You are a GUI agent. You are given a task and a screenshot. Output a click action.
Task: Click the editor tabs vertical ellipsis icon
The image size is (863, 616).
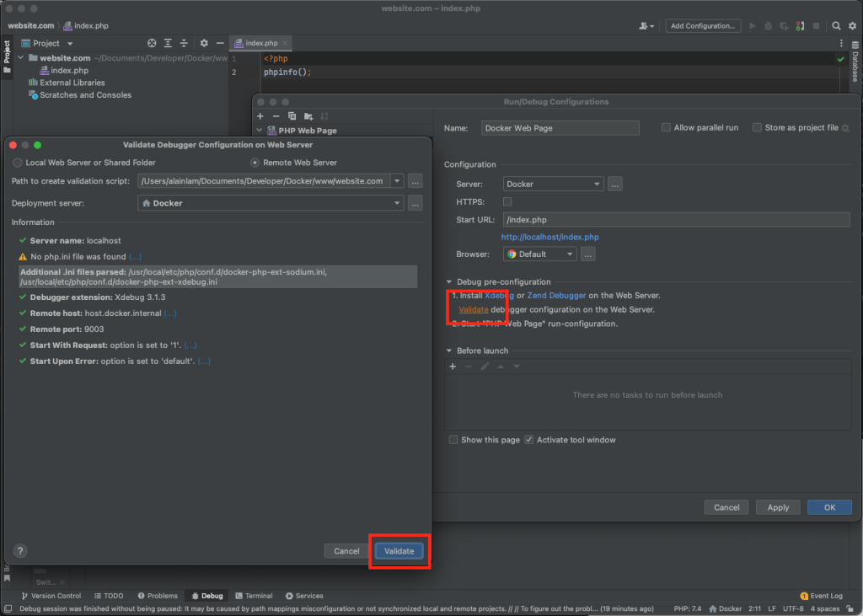[x=841, y=43]
